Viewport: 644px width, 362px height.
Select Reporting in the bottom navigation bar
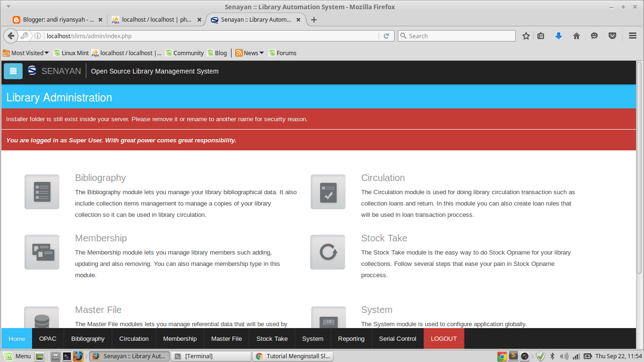(351, 338)
